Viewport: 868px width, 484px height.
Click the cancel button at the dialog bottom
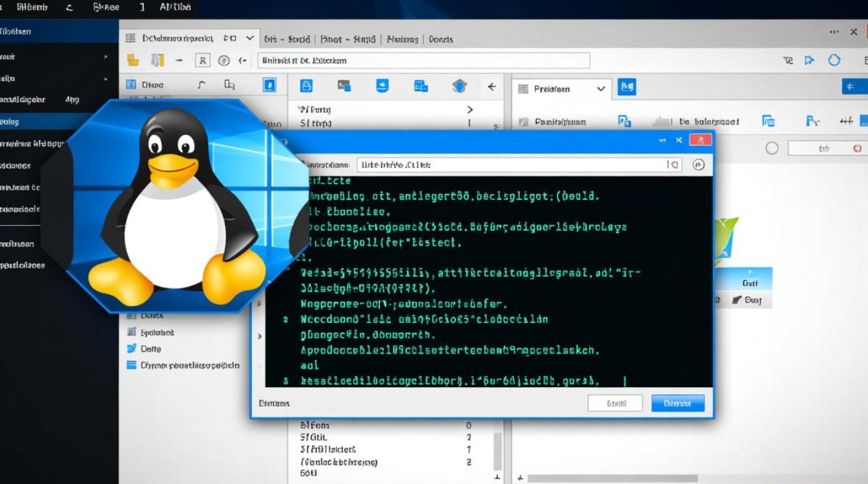(614, 403)
